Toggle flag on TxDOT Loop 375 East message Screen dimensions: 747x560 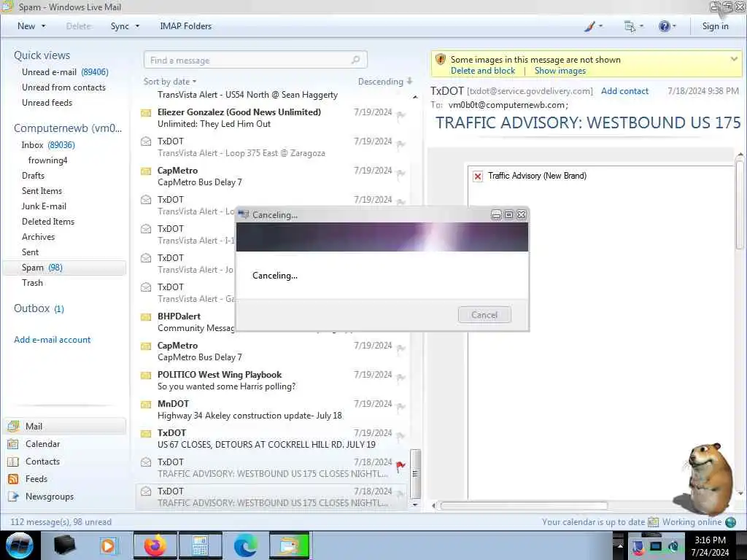tap(400, 144)
